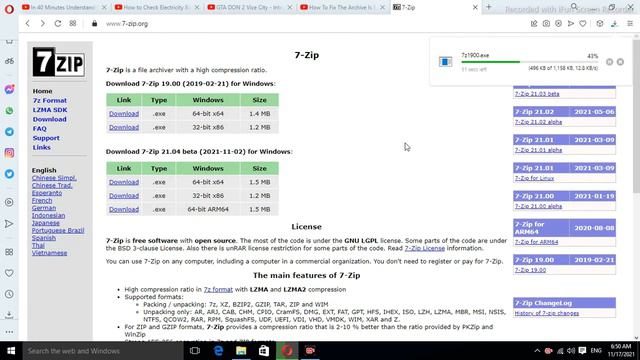Open sidebar setup three-dots menu
Image resolution: width=640 pixels, height=360 pixels.
point(9,332)
